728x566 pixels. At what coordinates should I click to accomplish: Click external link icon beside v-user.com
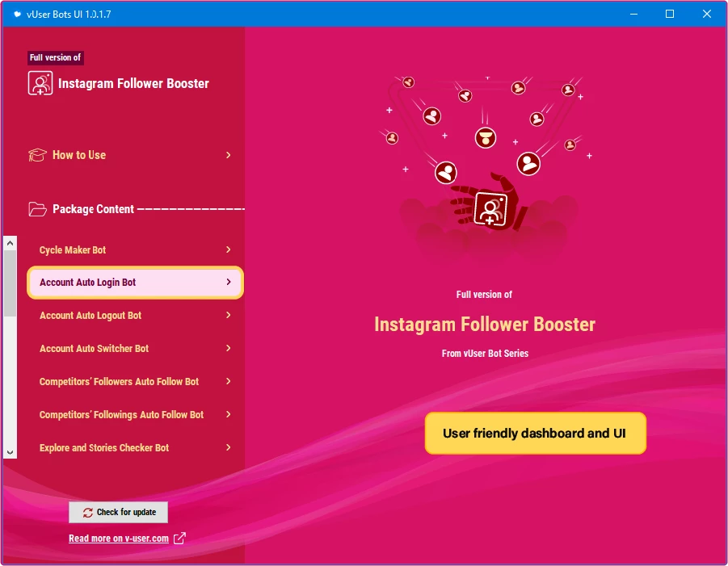click(179, 539)
